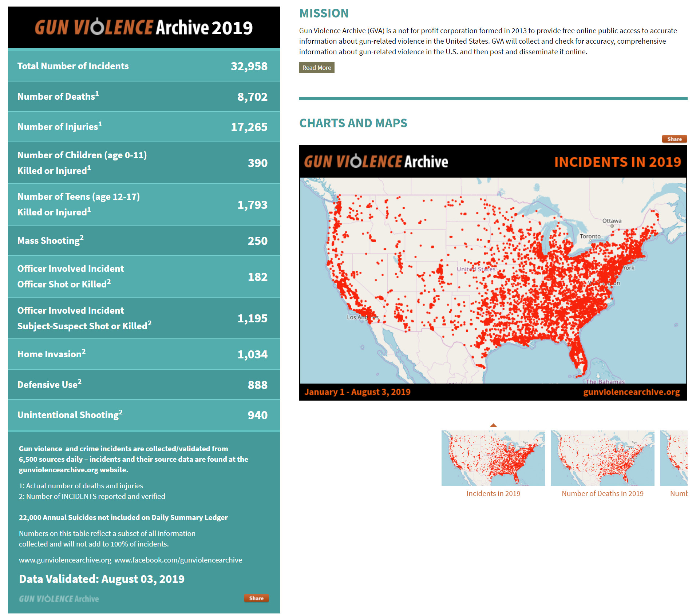Click the January 1 - August 3, 2019 date caption
The width and height of the screenshot is (696, 616).
tap(357, 392)
